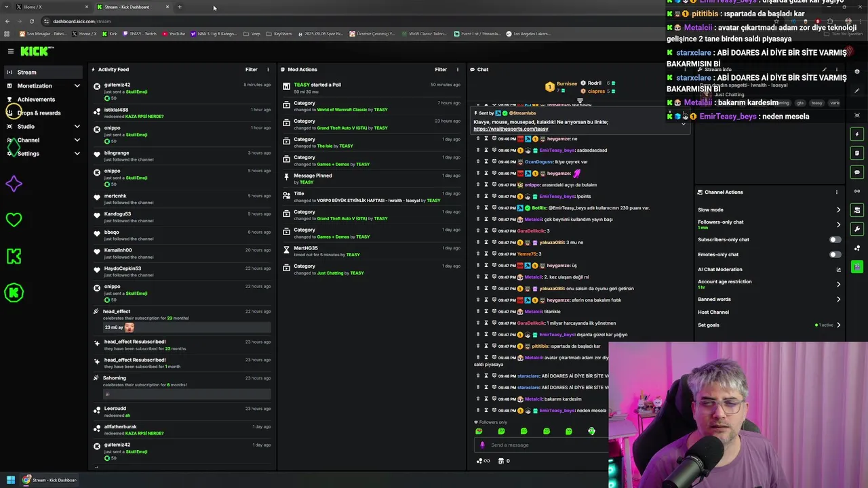Click the wrench icon in right toolbar
The height and width of the screenshot is (488, 868).
(x=857, y=229)
